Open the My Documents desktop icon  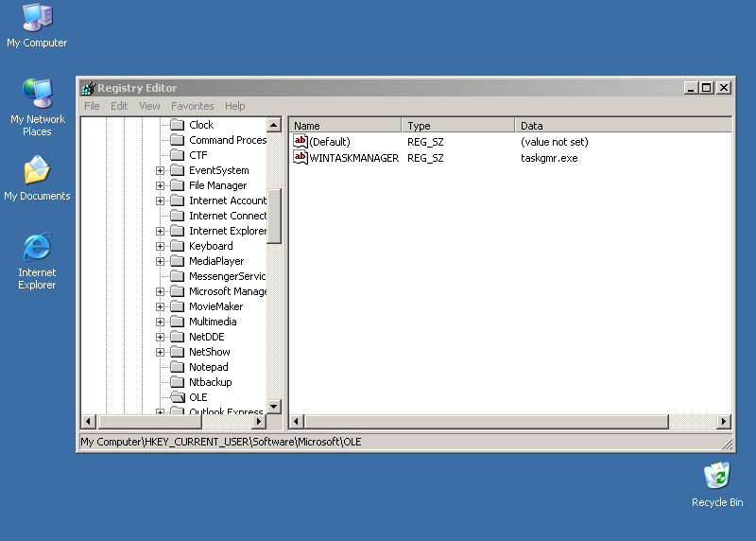[x=37, y=178]
